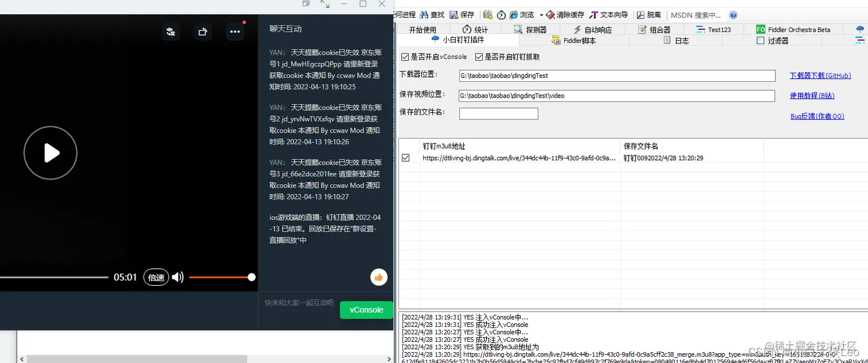Click the picture-in-picture window icon in title bar
Viewport: 868px width, 363px height.
[307, 3]
